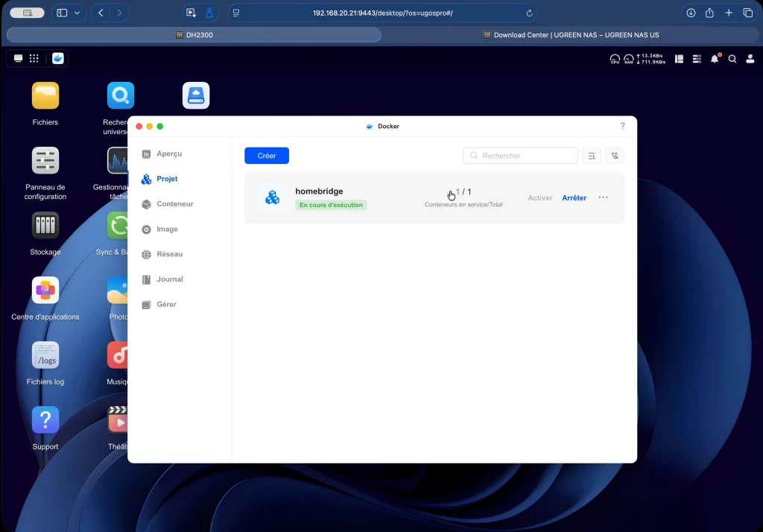Open the Journal section

coord(169,279)
